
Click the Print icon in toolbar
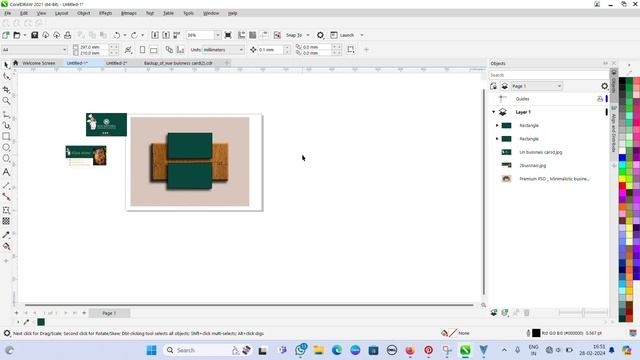pos(68,35)
